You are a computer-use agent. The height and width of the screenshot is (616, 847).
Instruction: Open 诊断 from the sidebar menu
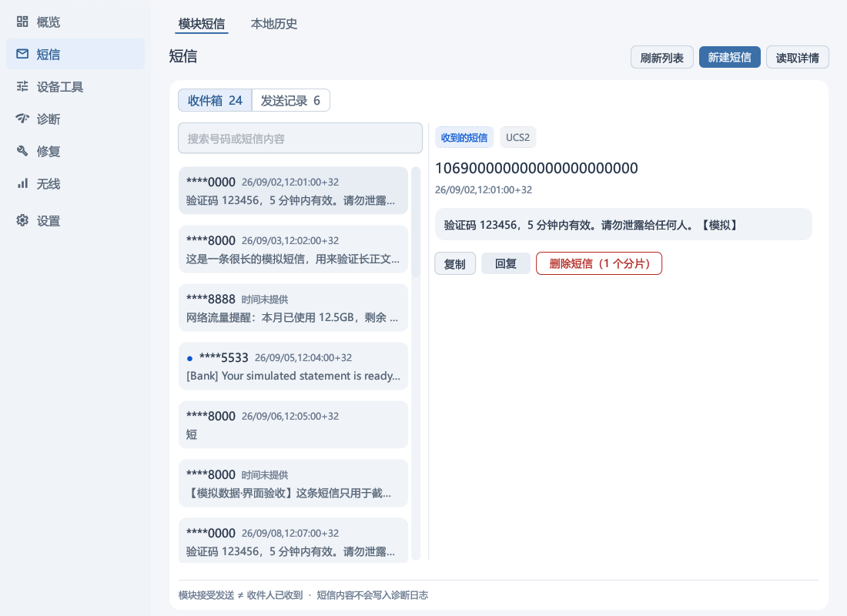click(x=75, y=119)
